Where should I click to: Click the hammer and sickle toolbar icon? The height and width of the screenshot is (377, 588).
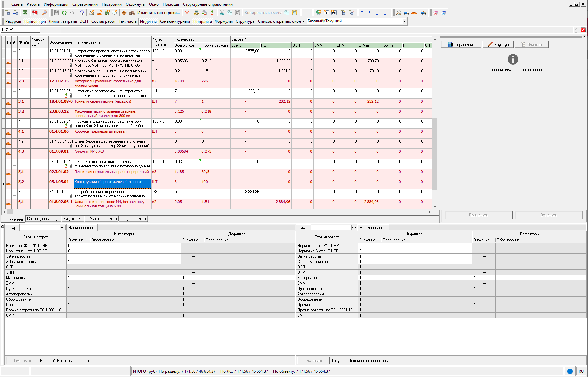[398, 13]
